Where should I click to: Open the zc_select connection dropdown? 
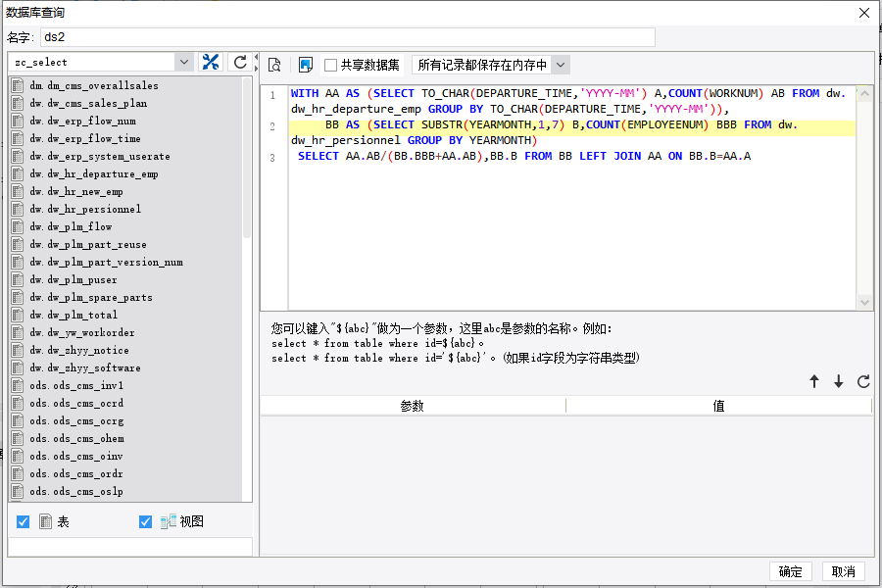pos(184,62)
